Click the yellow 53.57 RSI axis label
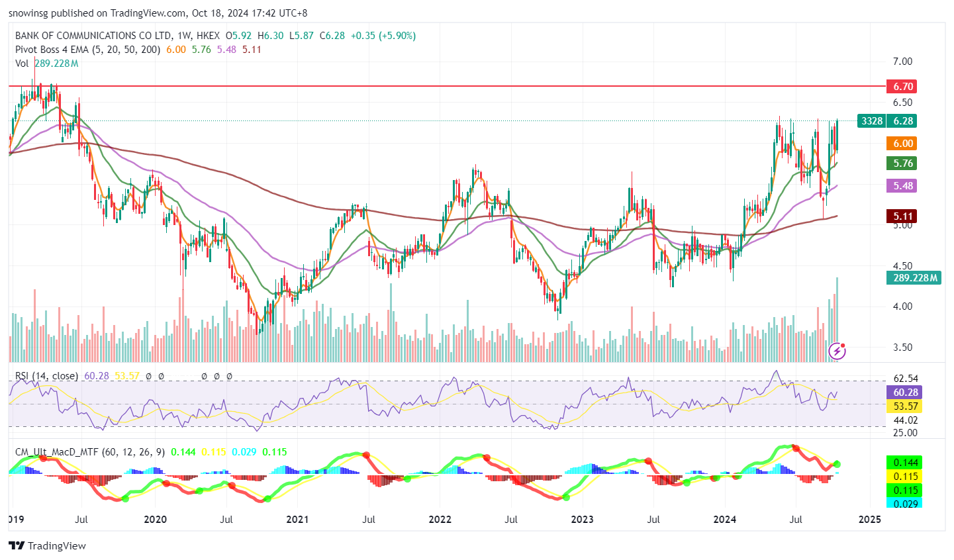 [903, 406]
